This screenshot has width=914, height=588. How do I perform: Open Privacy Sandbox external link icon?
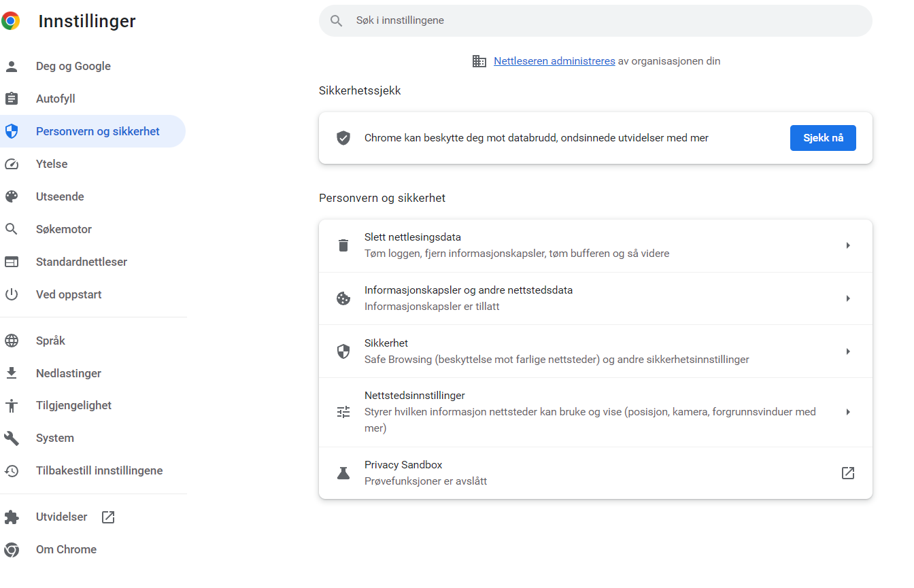point(847,473)
